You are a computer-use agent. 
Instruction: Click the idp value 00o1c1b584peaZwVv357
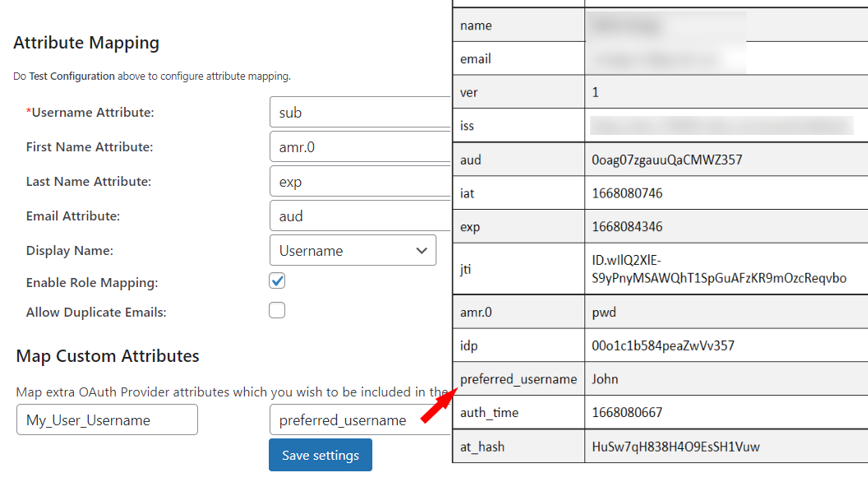663,345
